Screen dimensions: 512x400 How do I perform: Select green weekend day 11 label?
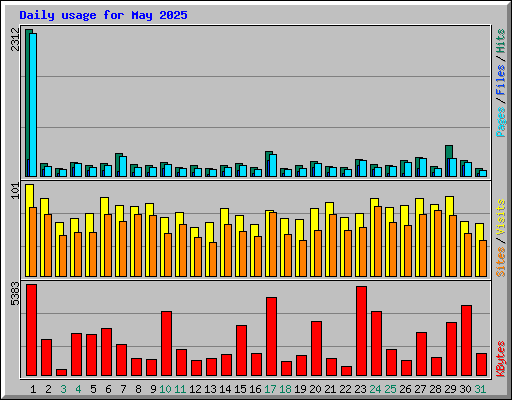tap(180, 389)
